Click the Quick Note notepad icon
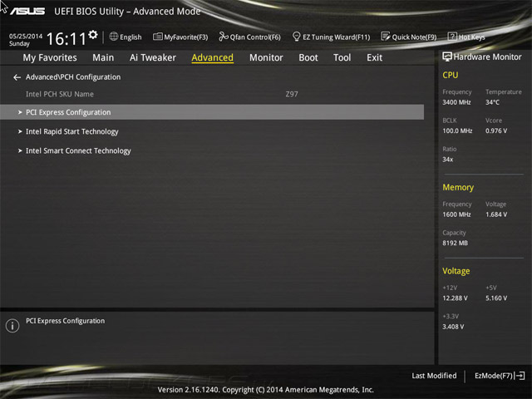The height and width of the screenshot is (399, 532). 386,37
